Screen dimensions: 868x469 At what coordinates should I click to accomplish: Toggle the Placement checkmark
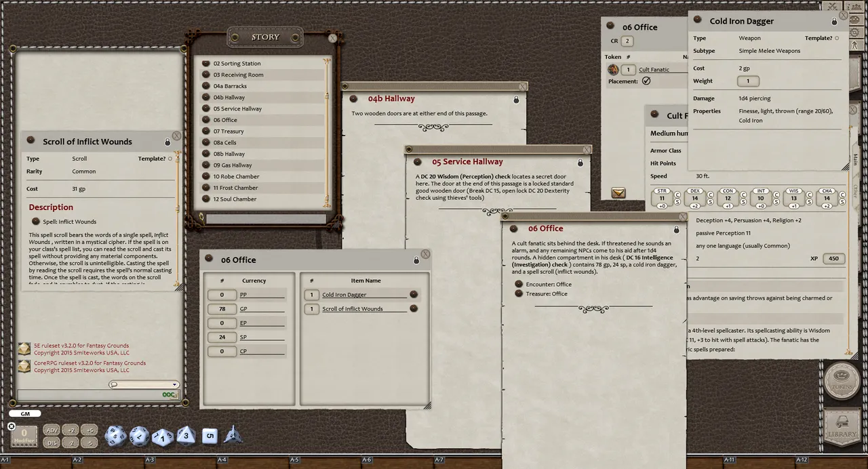646,81
